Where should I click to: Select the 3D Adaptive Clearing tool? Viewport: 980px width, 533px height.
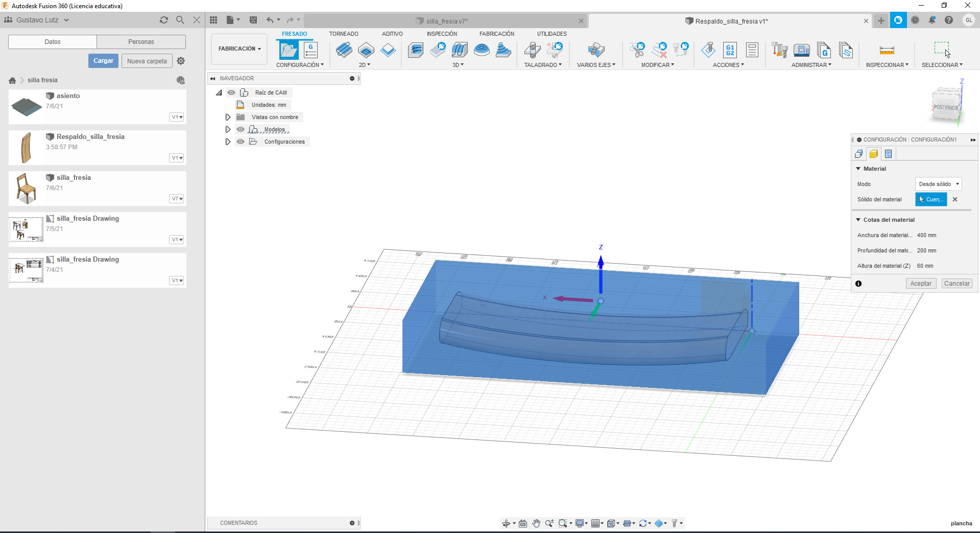click(x=416, y=50)
